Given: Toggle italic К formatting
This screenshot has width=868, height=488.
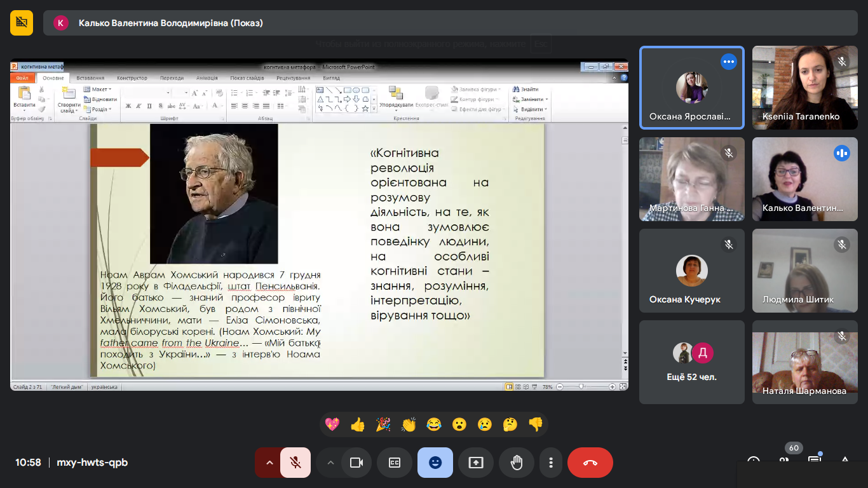Looking at the screenshot, I should click(139, 106).
